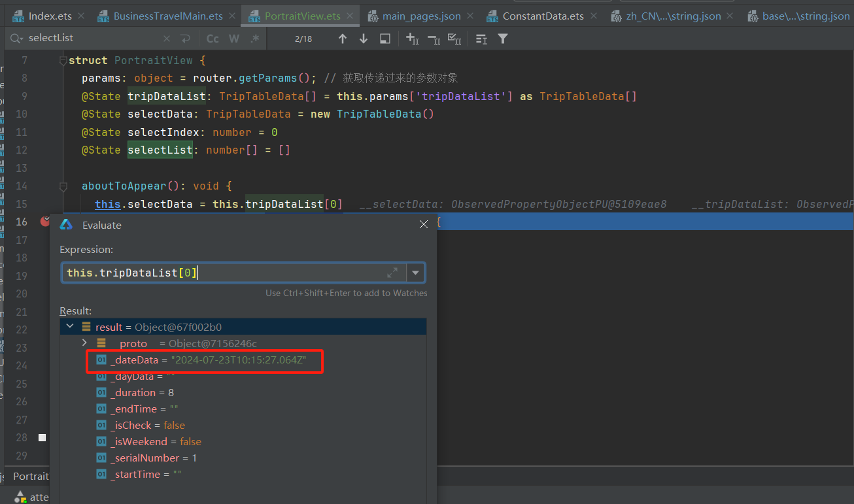Select the _startTime result row
This screenshot has width=854, height=504.
coord(243,475)
